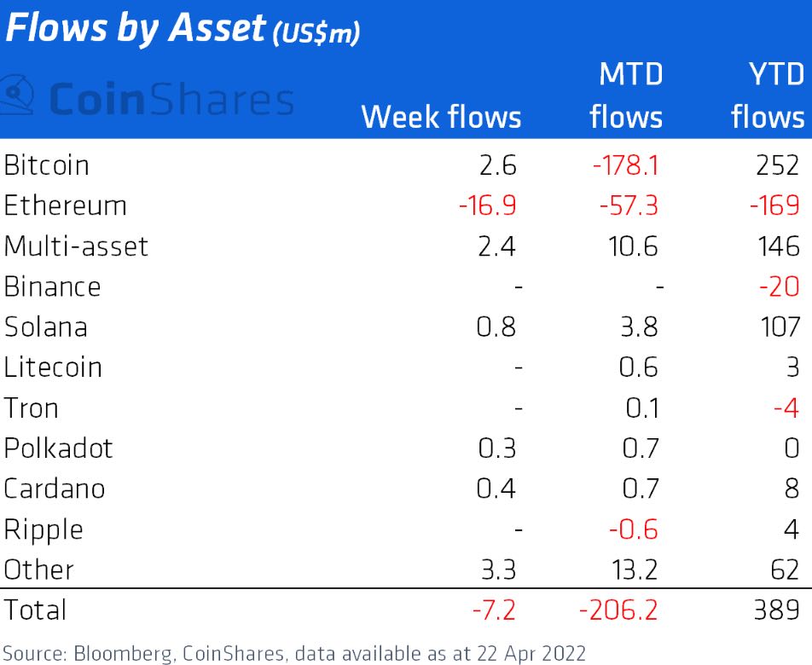Click Total MTD flows value -206.2
812x665 pixels.
[618, 610]
